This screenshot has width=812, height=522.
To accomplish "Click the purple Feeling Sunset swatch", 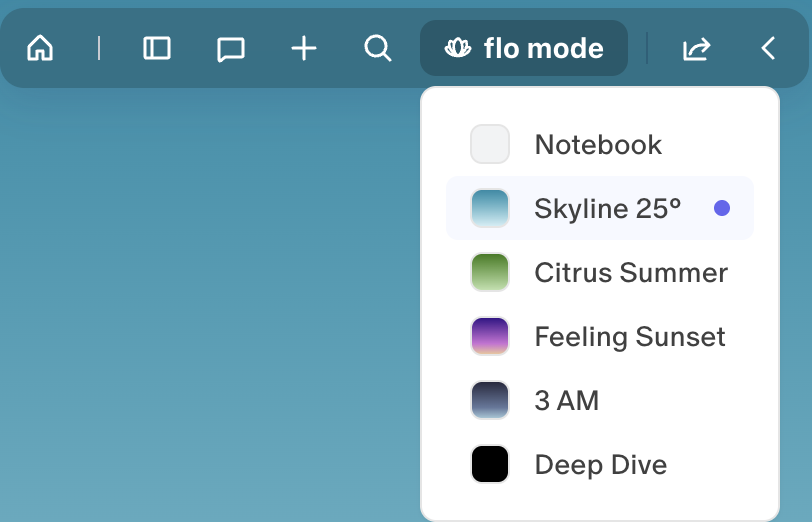I will tap(490, 336).
